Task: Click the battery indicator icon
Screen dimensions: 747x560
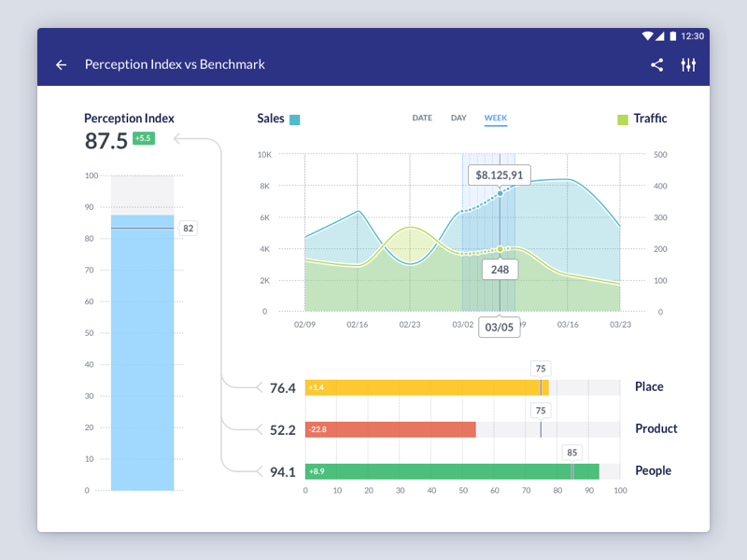Action: pos(674,35)
